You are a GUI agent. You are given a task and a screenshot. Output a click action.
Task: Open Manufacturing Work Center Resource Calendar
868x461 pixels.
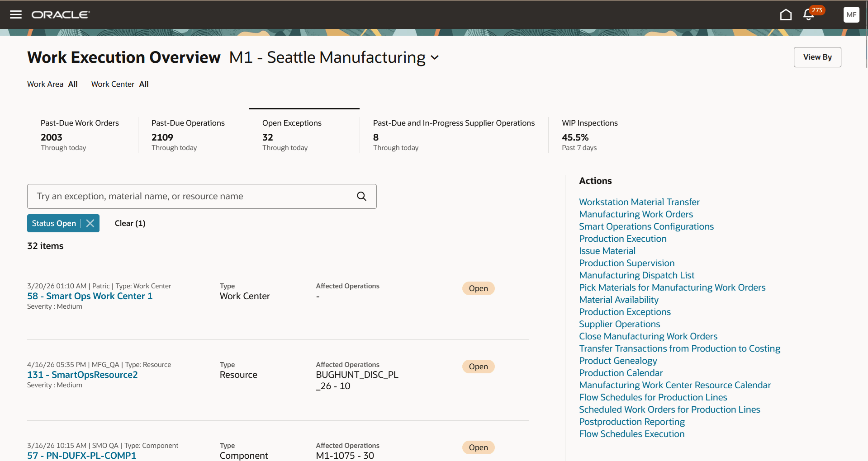point(675,385)
